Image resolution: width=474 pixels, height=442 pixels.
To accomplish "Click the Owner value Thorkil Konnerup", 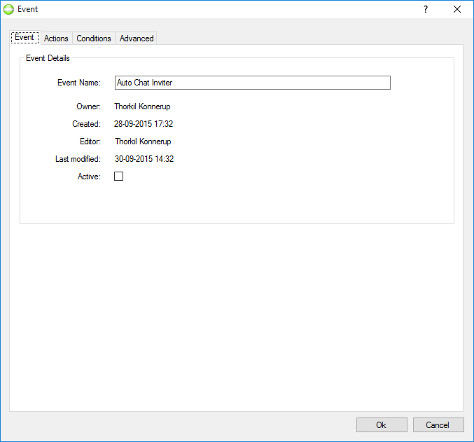I will tap(142, 106).
